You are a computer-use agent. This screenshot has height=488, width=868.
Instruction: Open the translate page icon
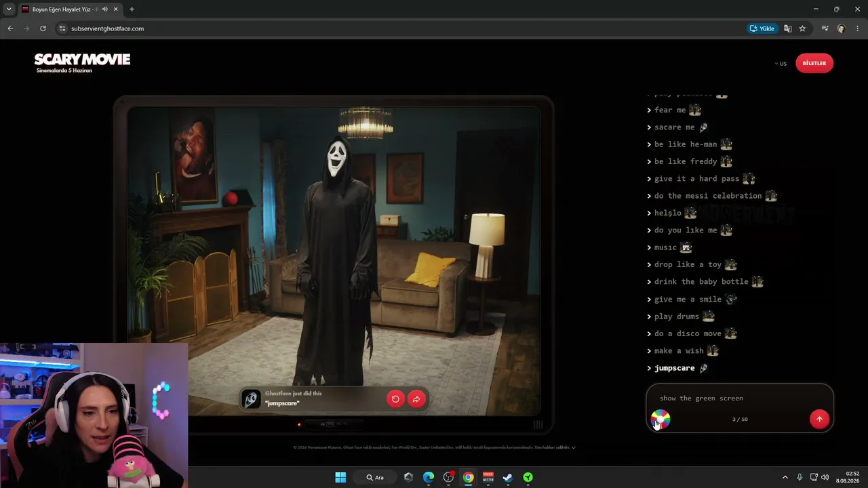coord(788,28)
